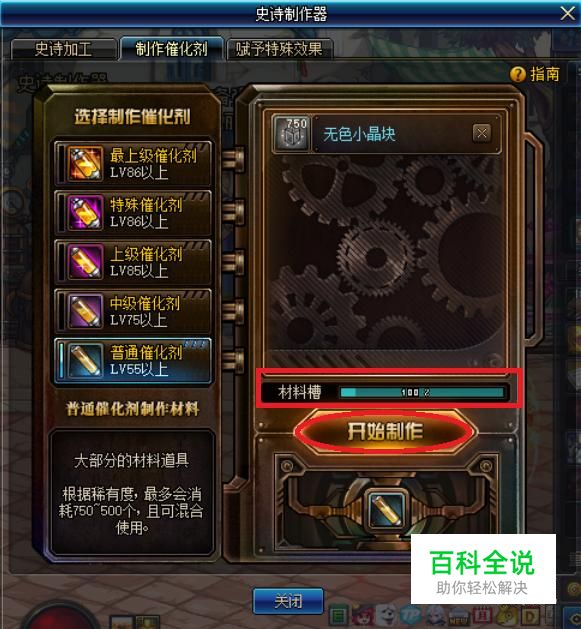Click the 无色小晶块 material icon

pyautogui.click(x=292, y=134)
